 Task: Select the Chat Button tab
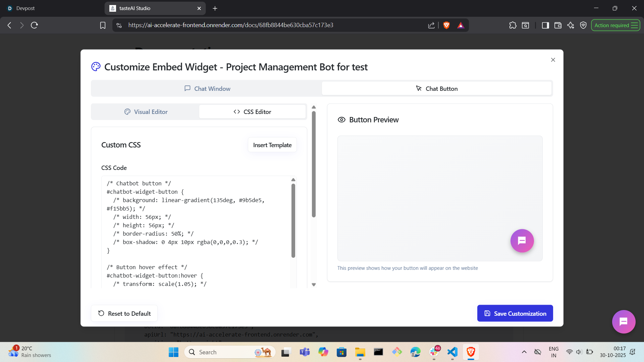coord(437,88)
